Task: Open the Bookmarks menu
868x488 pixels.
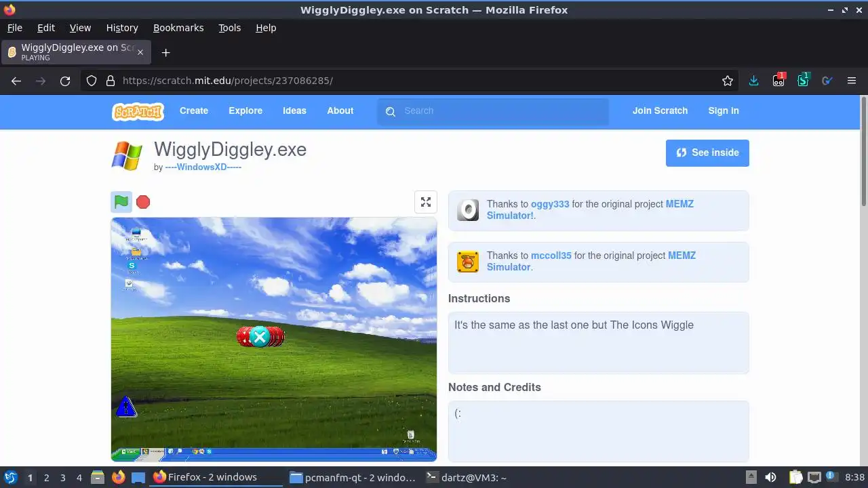Action: click(x=178, y=28)
